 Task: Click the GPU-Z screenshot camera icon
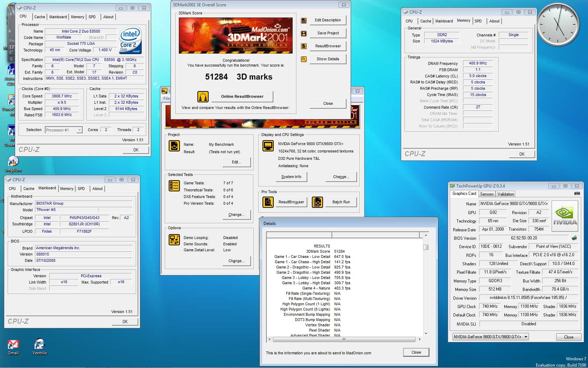(x=577, y=193)
